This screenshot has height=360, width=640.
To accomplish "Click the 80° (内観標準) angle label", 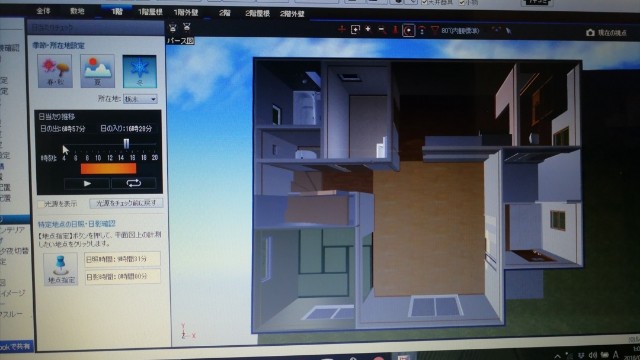I will pyautogui.click(x=460, y=31).
